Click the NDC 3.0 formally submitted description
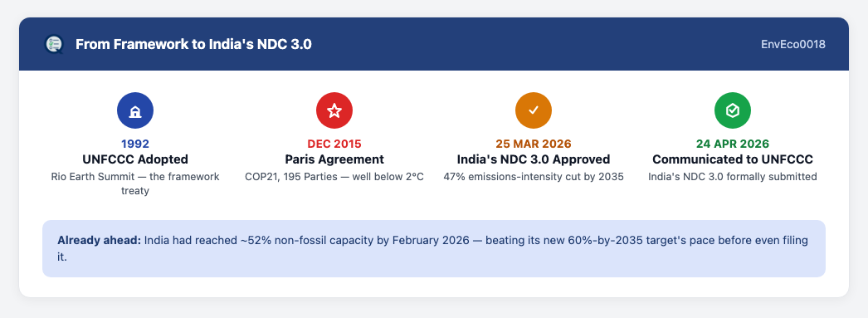Screen dimensions: 868x318 click(x=733, y=177)
